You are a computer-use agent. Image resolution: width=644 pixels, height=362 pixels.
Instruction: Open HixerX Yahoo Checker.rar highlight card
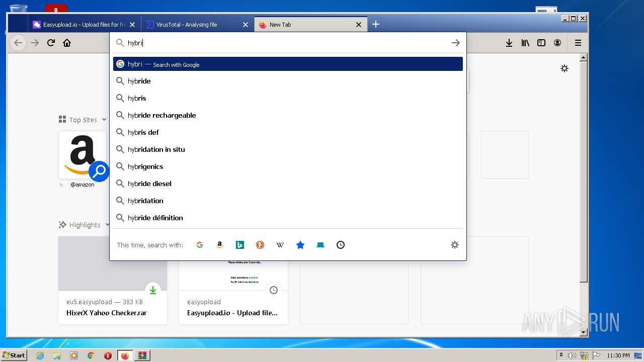click(x=113, y=280)
